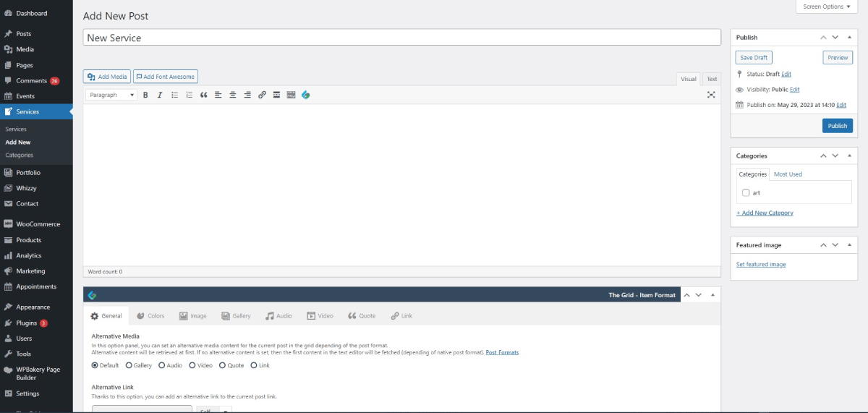Enable distraction-free fullscreen writing mode
Viewport: 868px width, 413px height.
711,95
